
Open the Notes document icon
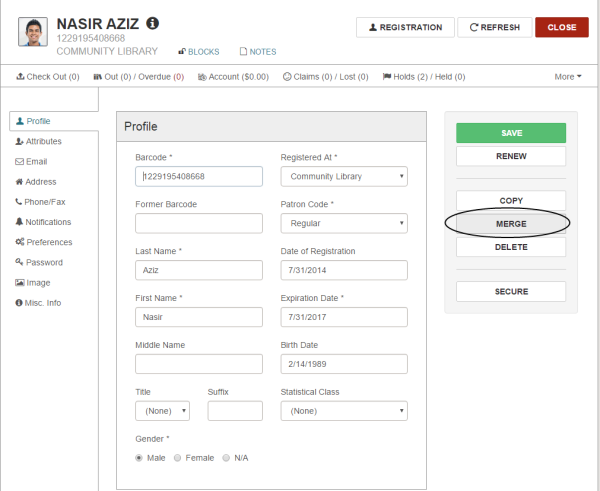pyautogui.click(x=243, y=52)
